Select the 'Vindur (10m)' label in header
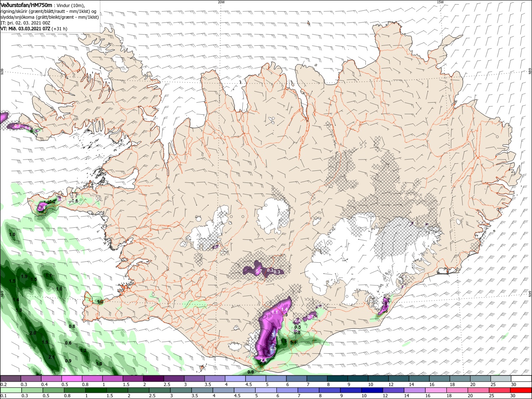 (x=71, y=5)
